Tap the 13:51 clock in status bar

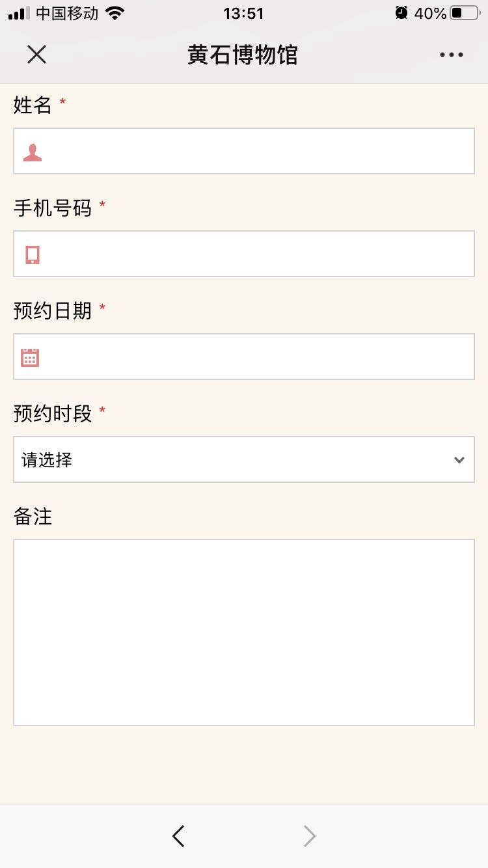pos(243,13)
